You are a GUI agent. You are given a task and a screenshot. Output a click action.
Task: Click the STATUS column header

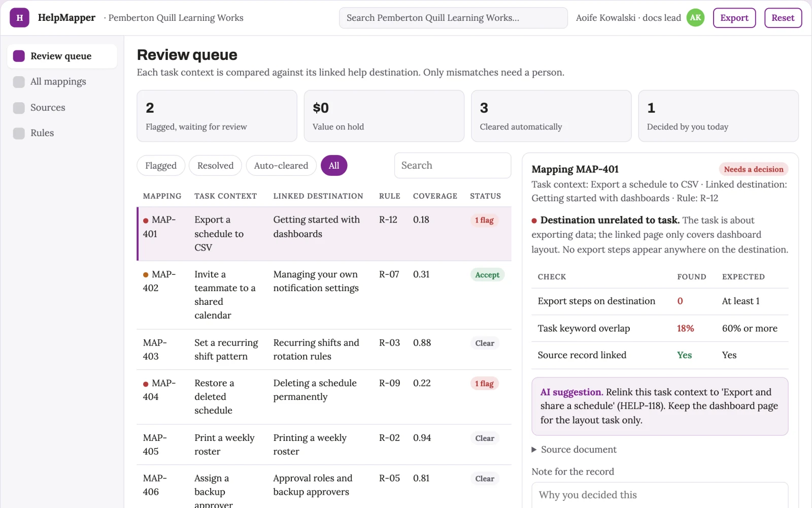[x=485, y=196]
